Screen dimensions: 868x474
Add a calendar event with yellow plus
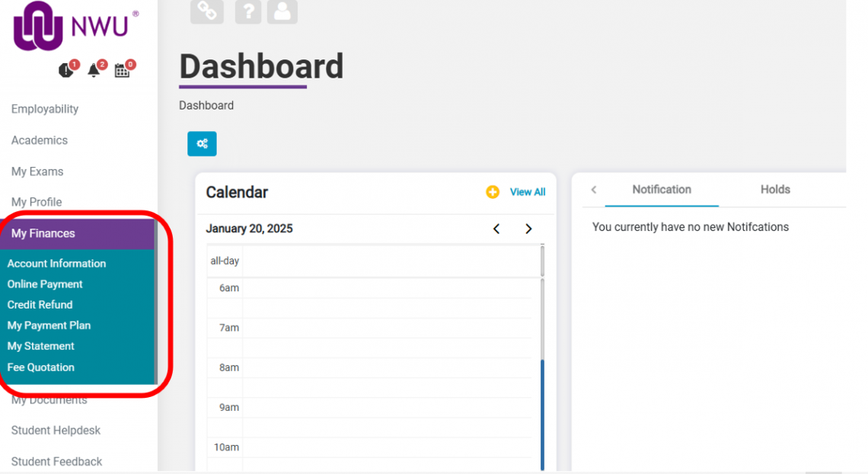coord(493,192)
